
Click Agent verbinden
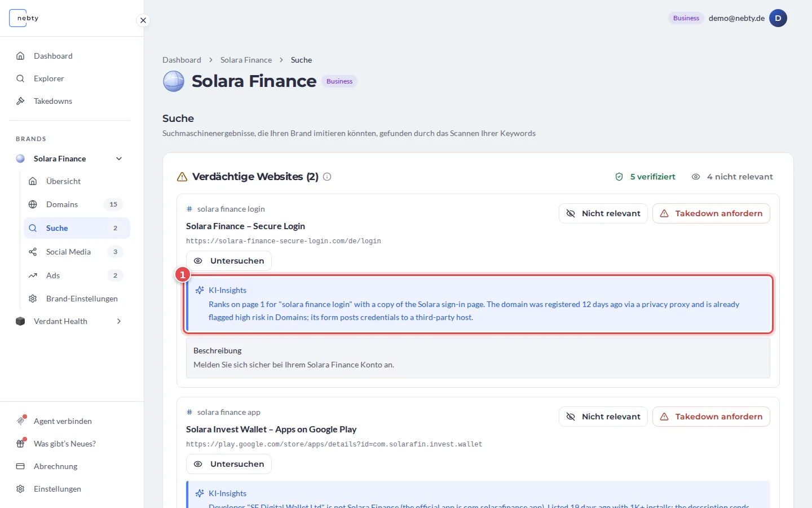[x=69, y=421]
